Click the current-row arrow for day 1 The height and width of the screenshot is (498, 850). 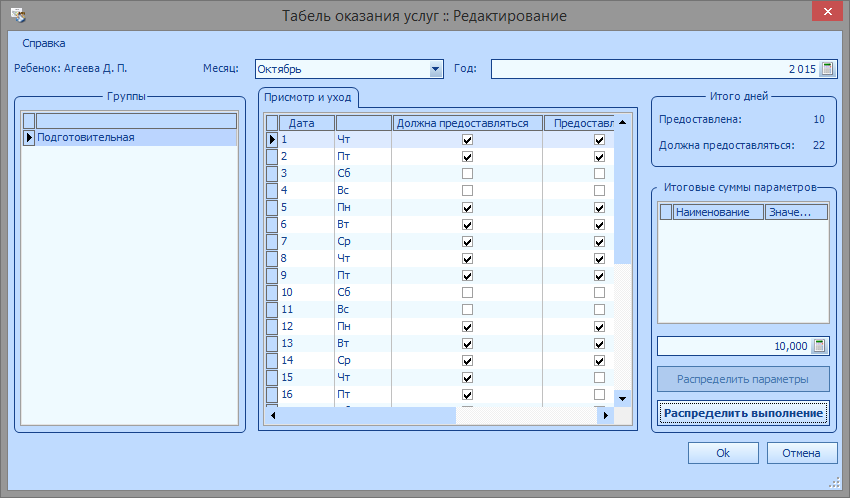[x=272, y=140]
